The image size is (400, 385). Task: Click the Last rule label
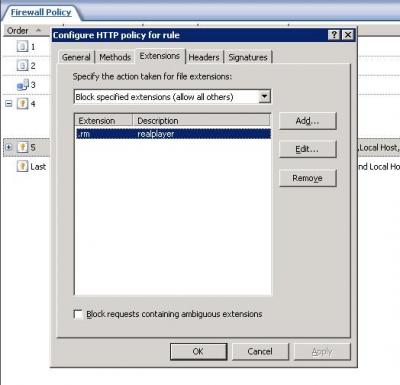tap(38, 167)
